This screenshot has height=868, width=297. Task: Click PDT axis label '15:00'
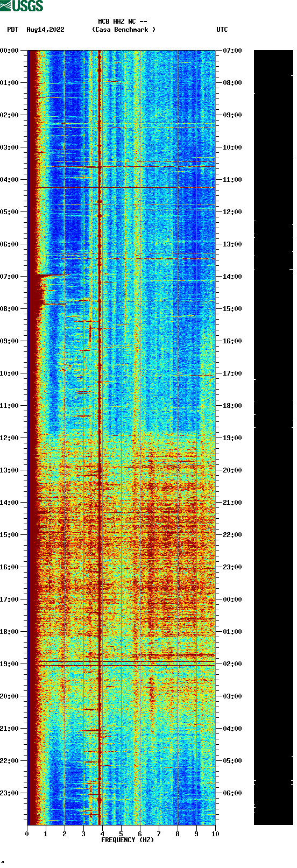(x=9, y=535)
